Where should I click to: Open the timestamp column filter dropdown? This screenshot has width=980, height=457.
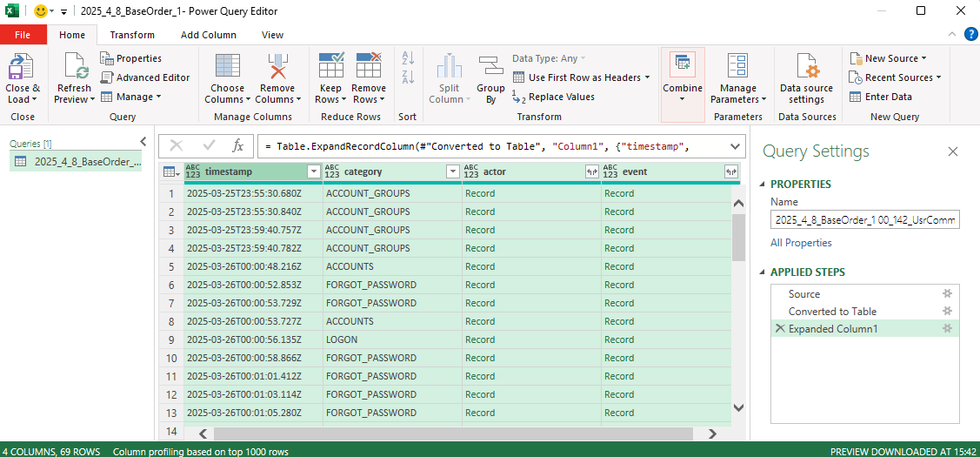point(314,171)
